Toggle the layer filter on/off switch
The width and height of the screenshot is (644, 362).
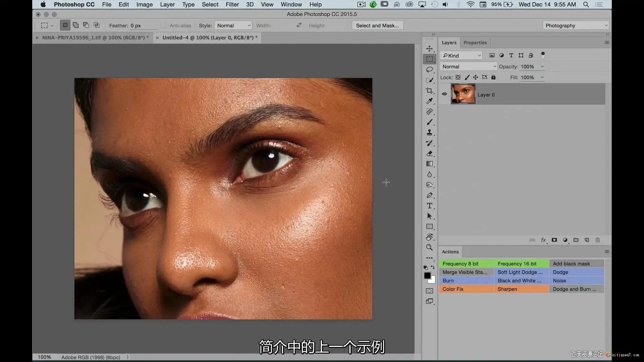pyautogui.click(x=543, y=55)
